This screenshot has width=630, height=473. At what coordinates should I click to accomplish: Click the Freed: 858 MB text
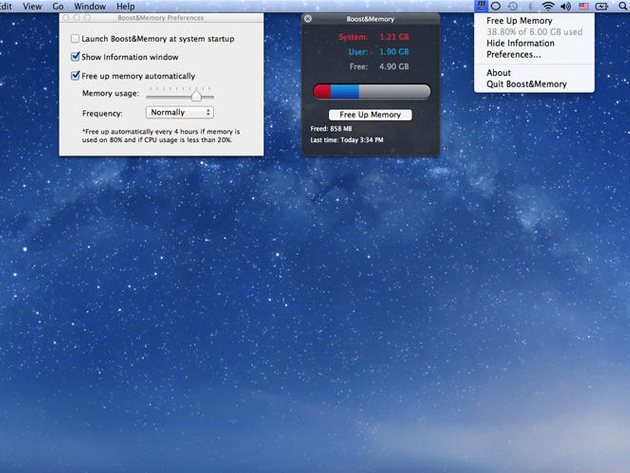pos(331,129)
